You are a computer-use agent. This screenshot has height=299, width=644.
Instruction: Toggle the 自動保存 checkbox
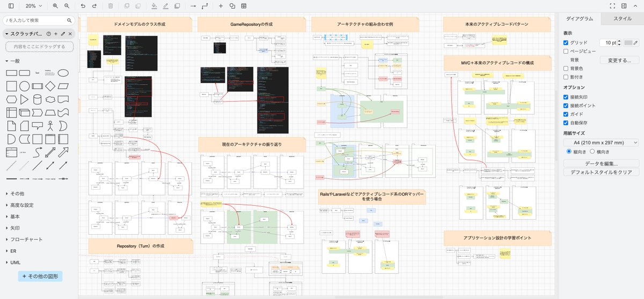pyautogui.click(x=566, y=123)
